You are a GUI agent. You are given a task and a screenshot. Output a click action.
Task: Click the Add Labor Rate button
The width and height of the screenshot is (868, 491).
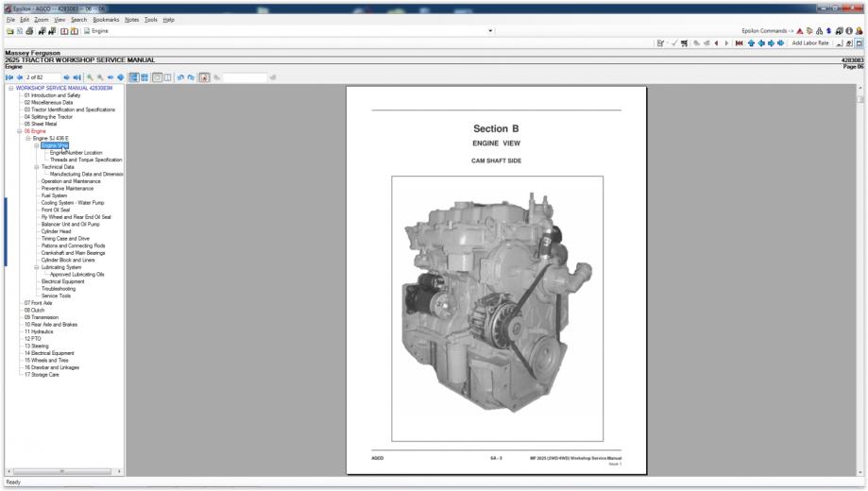point(810,43)
